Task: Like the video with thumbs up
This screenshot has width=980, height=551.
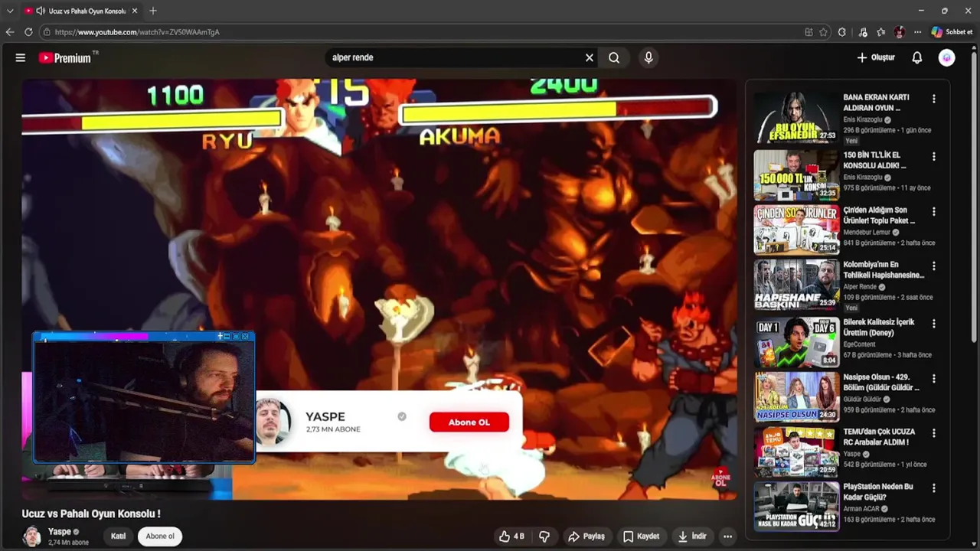Action: click(511, 536)
